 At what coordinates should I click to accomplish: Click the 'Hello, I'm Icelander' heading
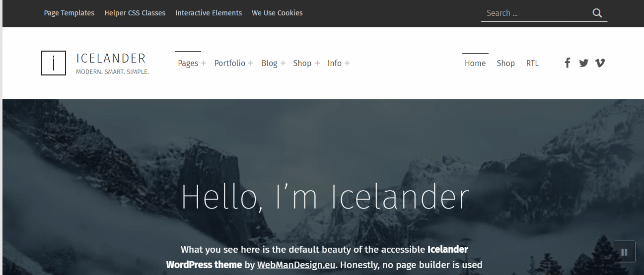click(x=325, y=197)
